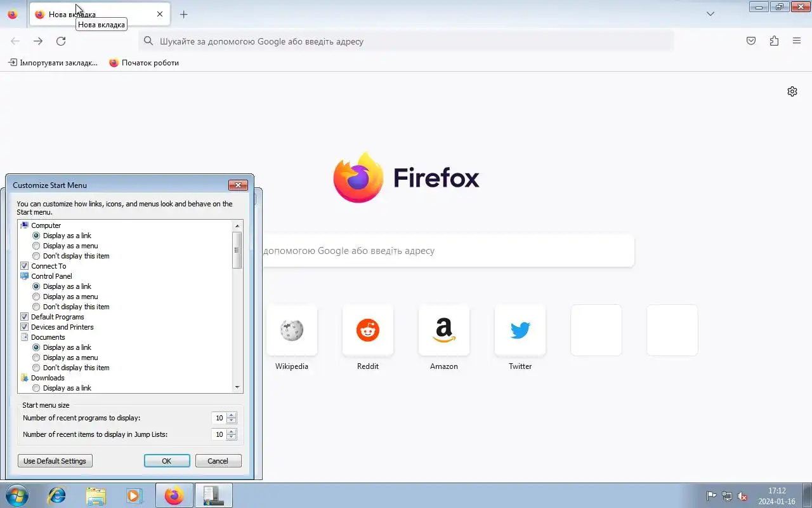Image resolution: width=812 pixels, height=508 pixels.
Task: Open Windows Media Player from taskbar
Action: pyautogui.click(x=134, y=495)
